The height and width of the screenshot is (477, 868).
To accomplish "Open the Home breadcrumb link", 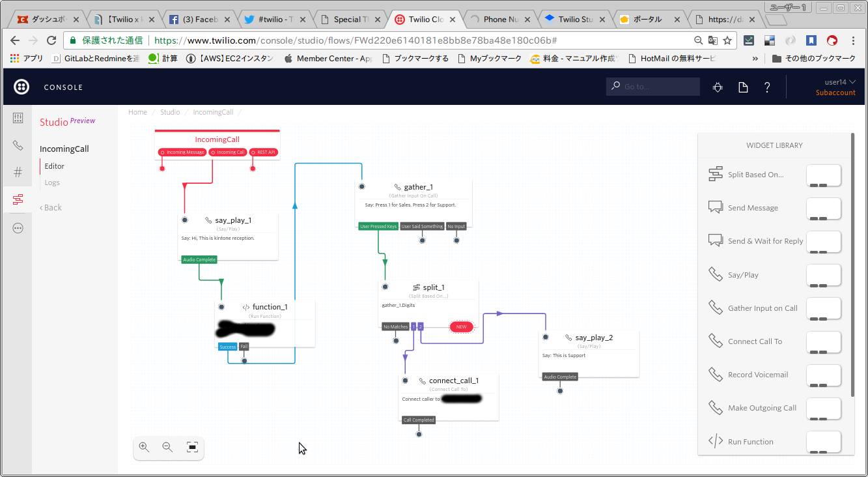I will tap(137, 112).
